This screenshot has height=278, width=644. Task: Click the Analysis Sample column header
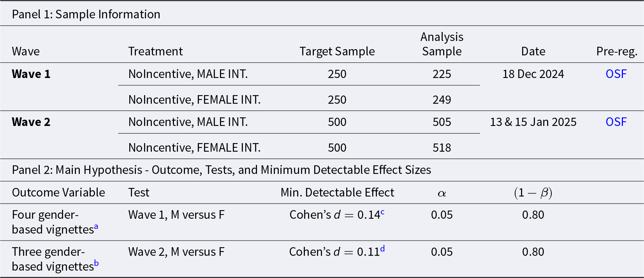coord(442,44)
